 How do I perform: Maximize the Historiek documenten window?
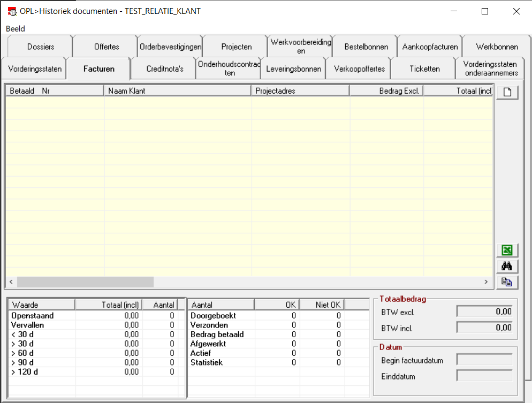485,11
